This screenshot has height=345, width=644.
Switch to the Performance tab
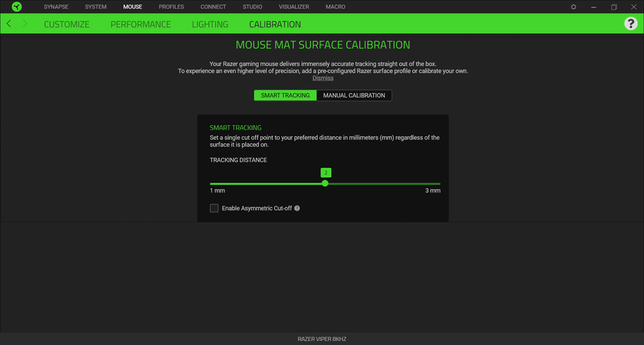click(141, 24)
